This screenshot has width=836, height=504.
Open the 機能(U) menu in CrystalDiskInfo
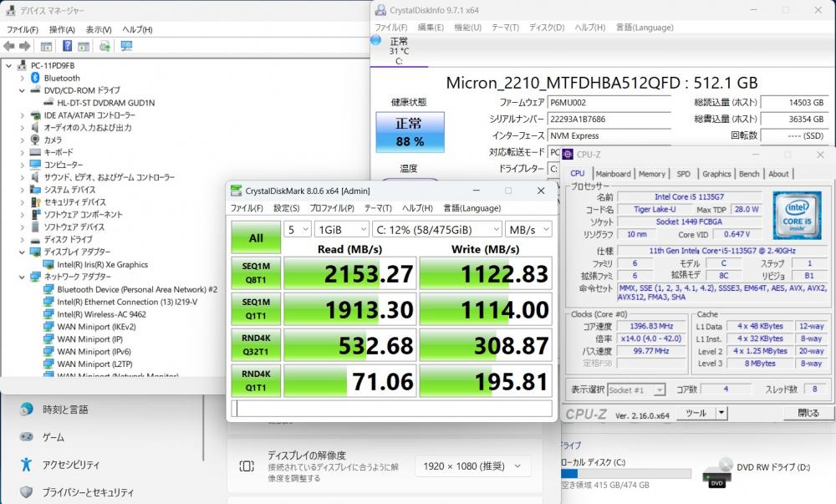point(467,28)
